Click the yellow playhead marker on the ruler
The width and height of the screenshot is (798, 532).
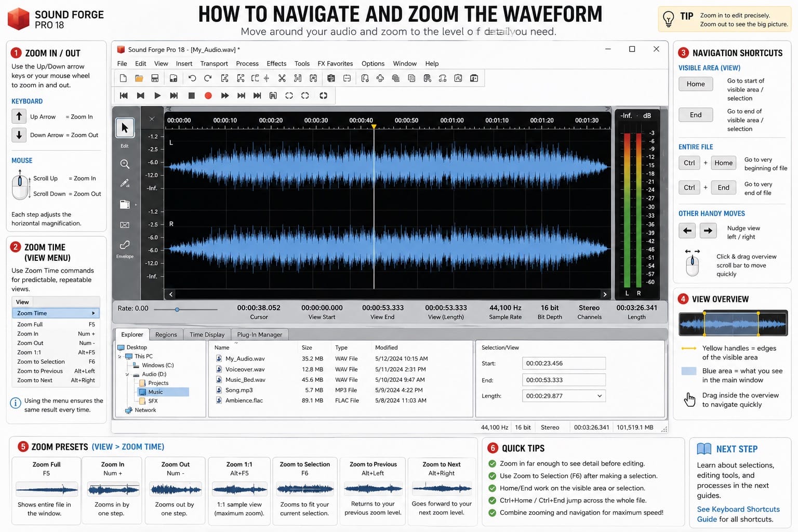pos(374,126)
